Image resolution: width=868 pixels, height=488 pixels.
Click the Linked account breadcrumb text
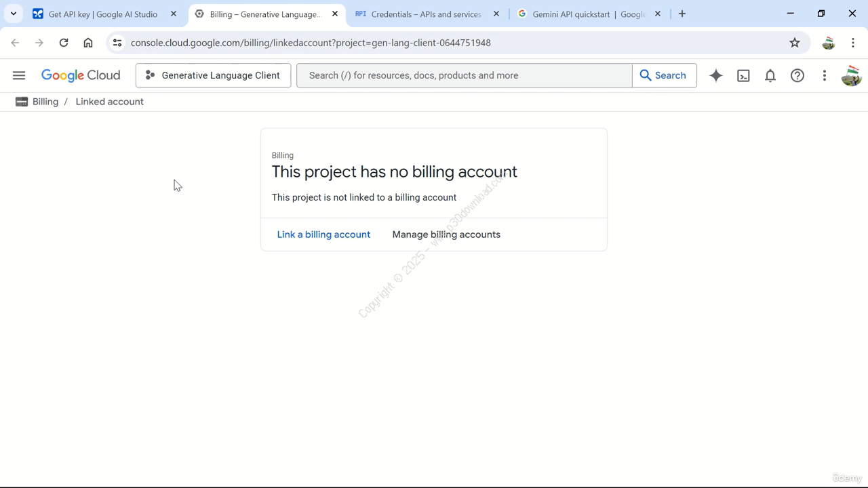pyautogui.click(x=110, y=102)
